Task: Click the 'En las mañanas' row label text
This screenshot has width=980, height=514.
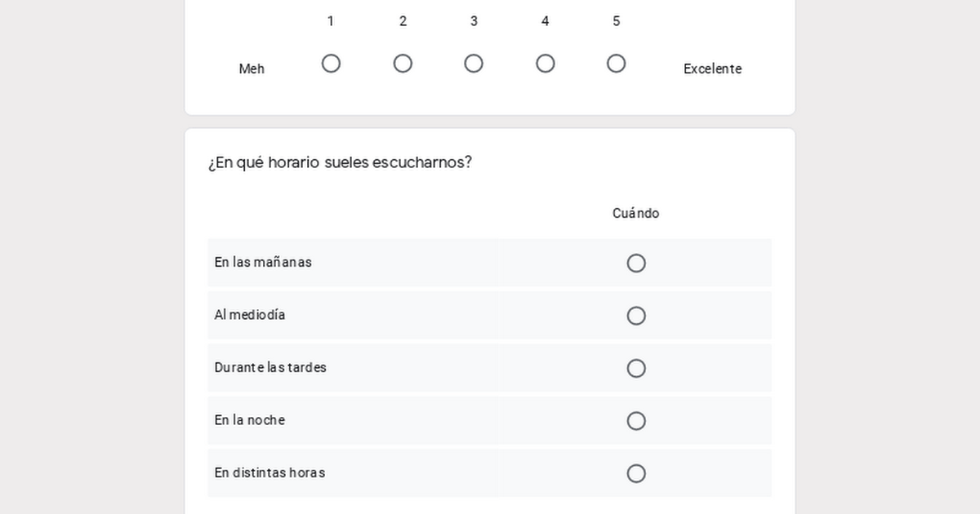Action: 263,262
